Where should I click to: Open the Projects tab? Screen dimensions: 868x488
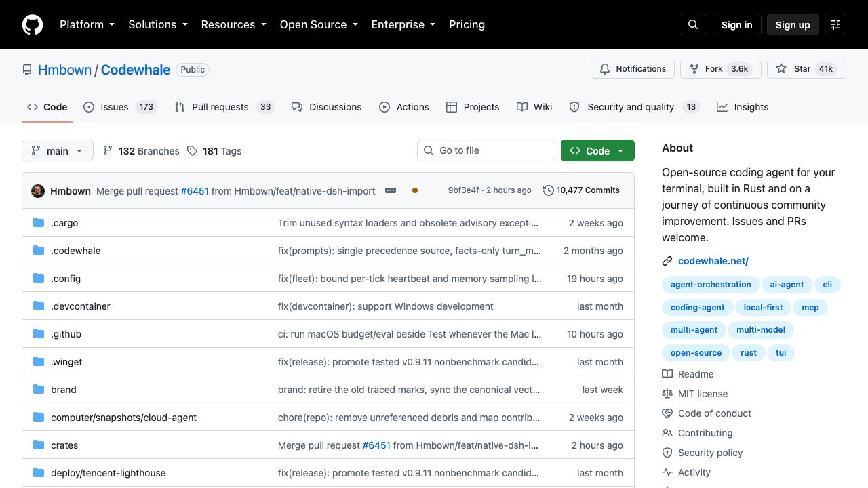[473, 107]
